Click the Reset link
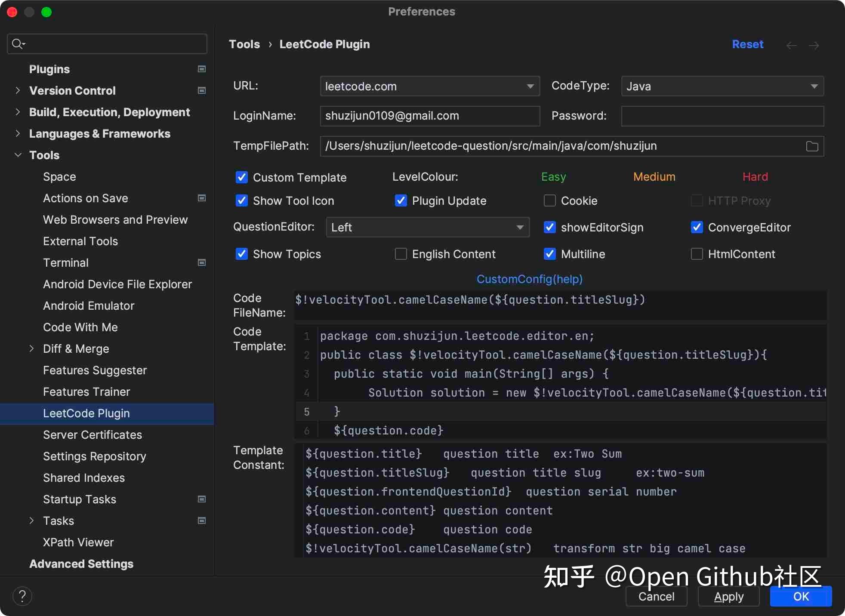This screenshot has width=845, height=616. [x=748, y=44]
